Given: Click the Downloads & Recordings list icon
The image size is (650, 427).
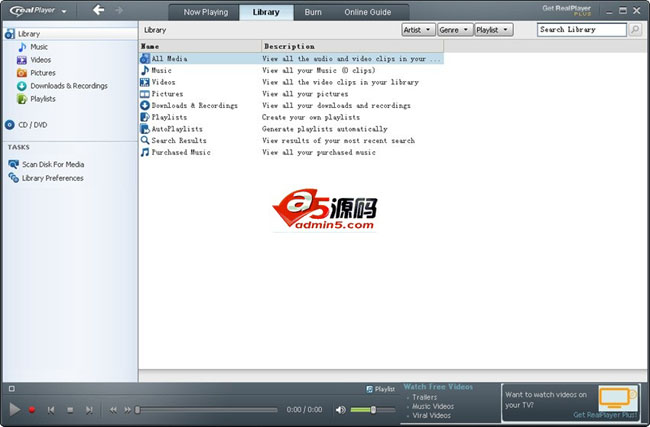Looking at the screenshot, I should (145, 105).
